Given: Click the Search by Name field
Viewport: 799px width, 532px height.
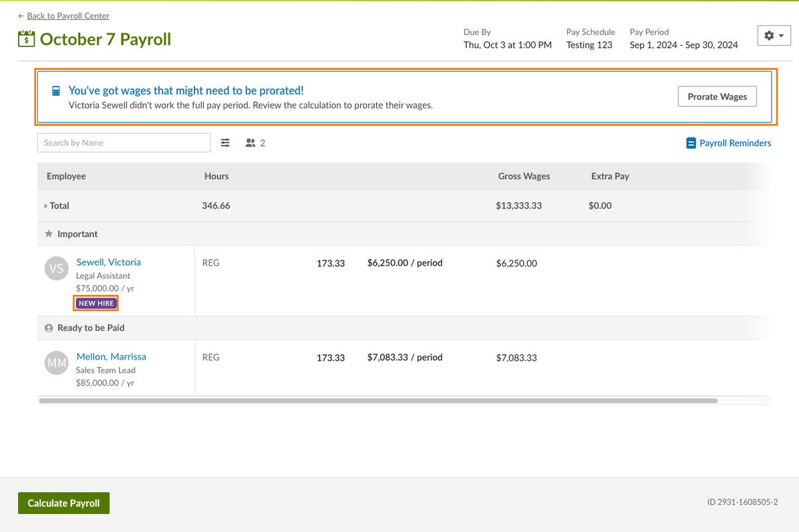Looking at the screenshot, I should click(124, 142).
